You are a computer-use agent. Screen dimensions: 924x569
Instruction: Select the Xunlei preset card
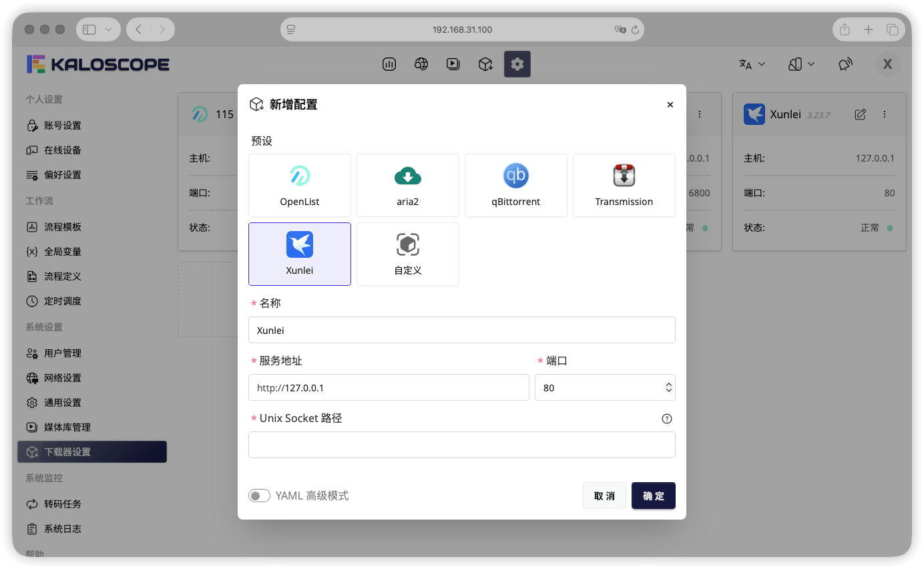[x=300, y=254]
